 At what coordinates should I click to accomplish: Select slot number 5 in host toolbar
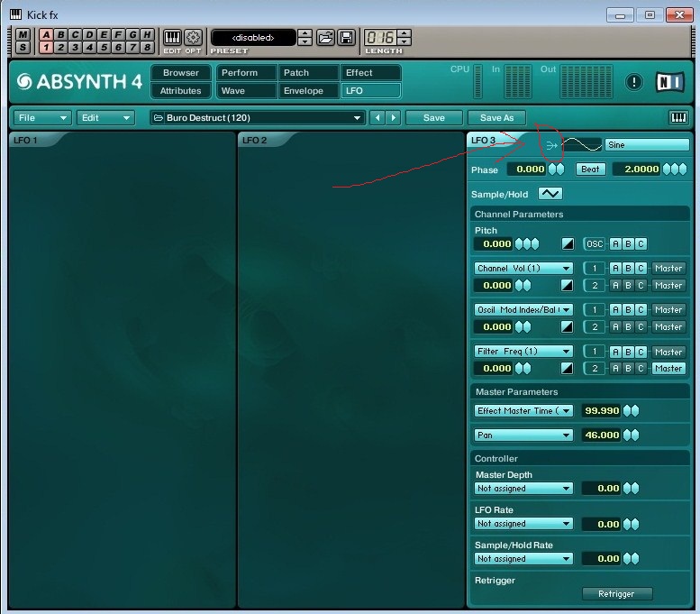104,47
